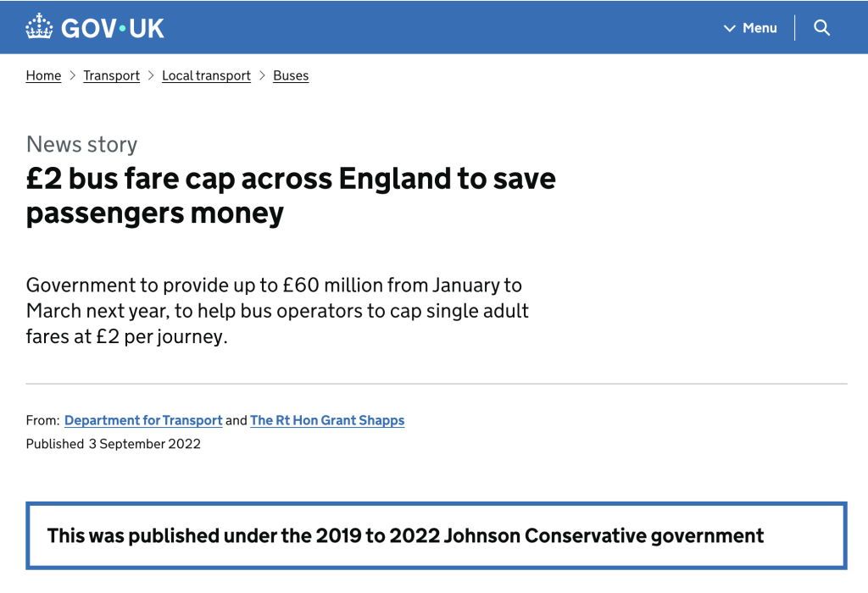The image size is (868, 593).
Task: Click the chevron separator after Transport
Action: tap(151, 75)
